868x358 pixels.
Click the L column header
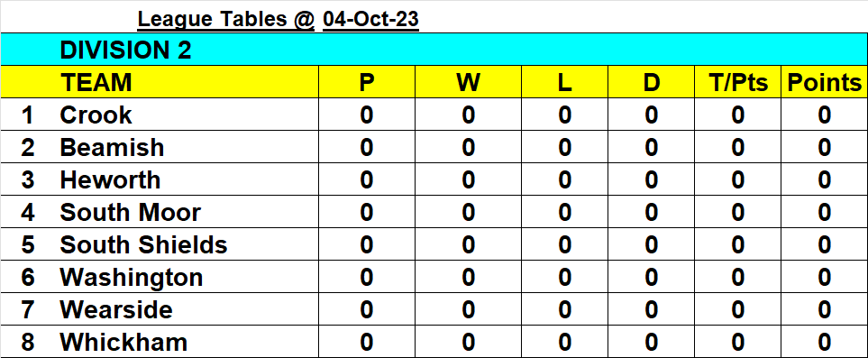tap(564, 83)
